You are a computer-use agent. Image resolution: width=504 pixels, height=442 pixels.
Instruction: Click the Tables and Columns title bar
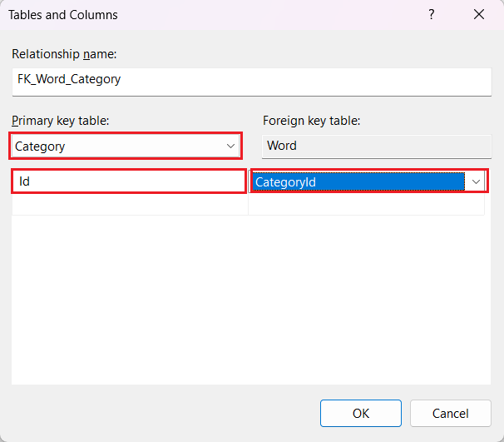click(x=208, y=15)
